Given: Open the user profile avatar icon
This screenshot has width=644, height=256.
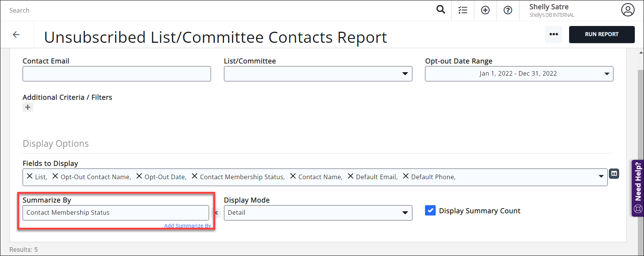Looking at the screenshot, I should pos(628,10).
